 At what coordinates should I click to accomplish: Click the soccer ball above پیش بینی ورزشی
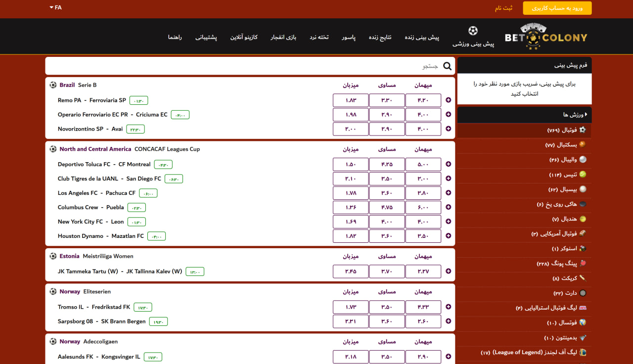point(473,31)
